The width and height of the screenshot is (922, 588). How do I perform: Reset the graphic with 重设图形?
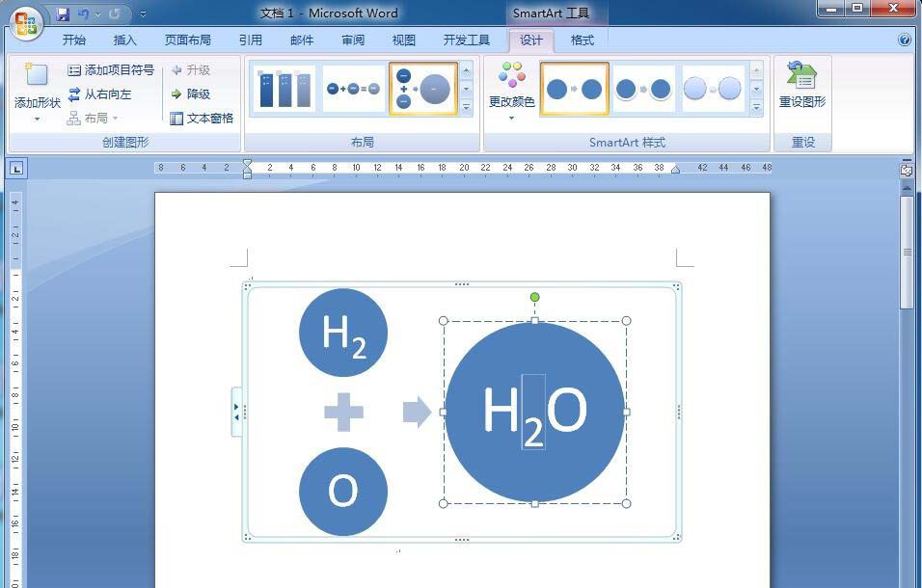pos(801,87)
